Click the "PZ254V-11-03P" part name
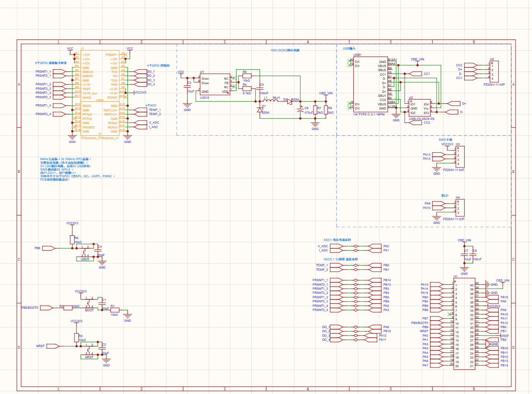The width and height of the screenshot is (532, 394). click(x=454, y=219)
